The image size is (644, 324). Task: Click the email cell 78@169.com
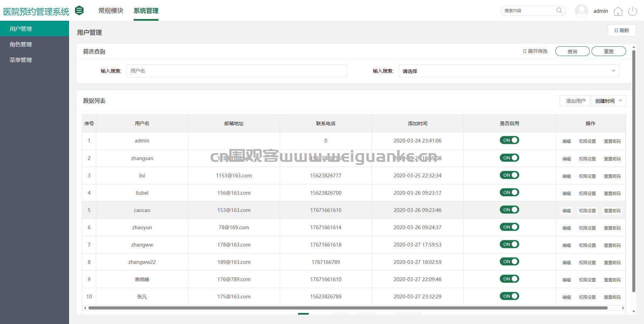[234, 228]
